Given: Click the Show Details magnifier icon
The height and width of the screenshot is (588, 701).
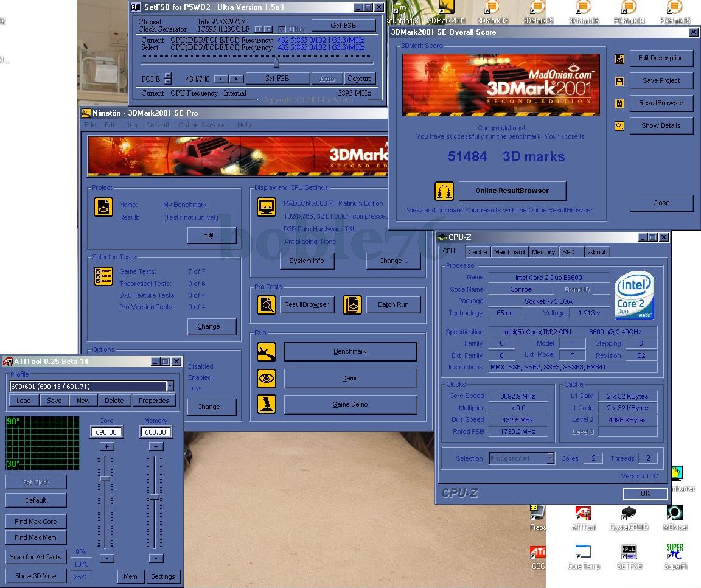Looking at the screenshot, I should click(619, 126).
